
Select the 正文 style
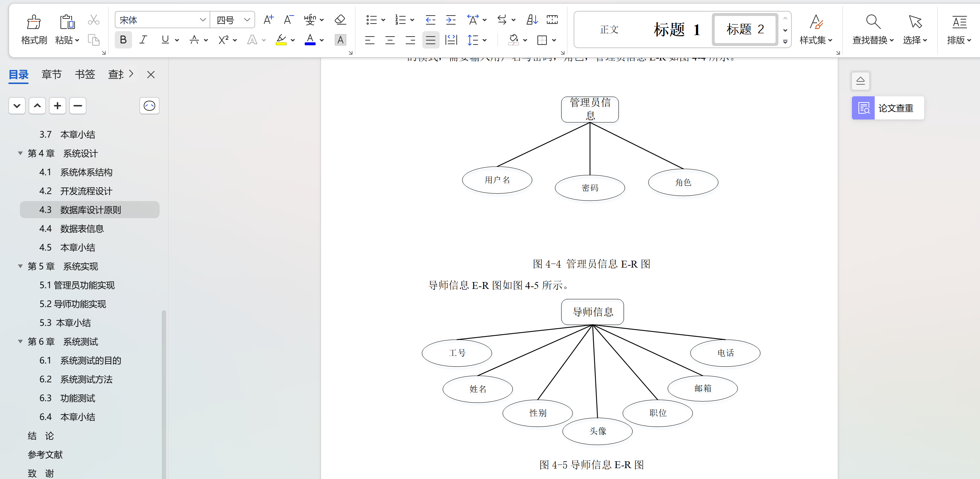609,29
